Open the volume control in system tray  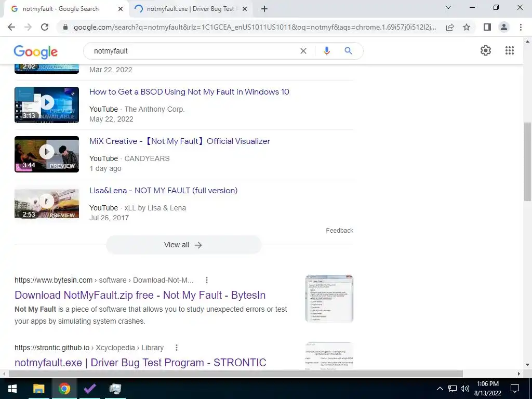point(465,389)
